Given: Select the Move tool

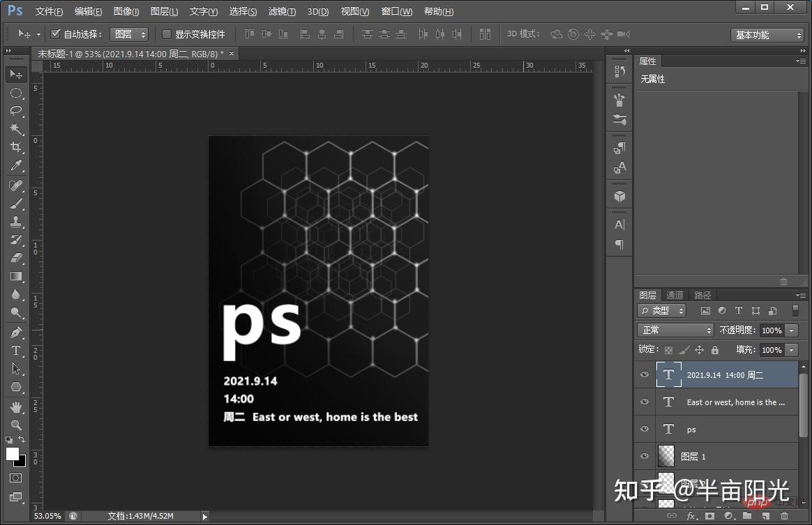Looking at the screenshot, I should point(16,75).
